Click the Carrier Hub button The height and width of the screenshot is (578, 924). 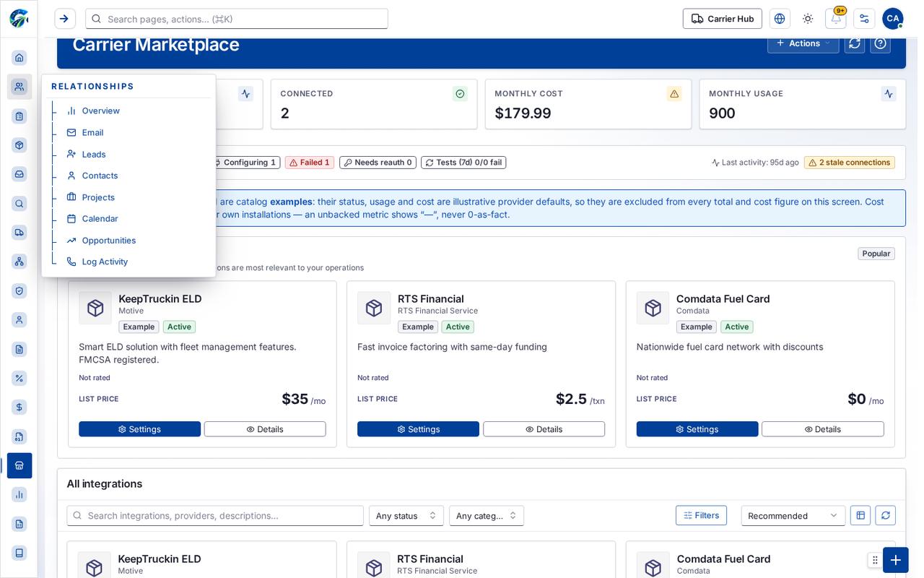tap(723, 19)
